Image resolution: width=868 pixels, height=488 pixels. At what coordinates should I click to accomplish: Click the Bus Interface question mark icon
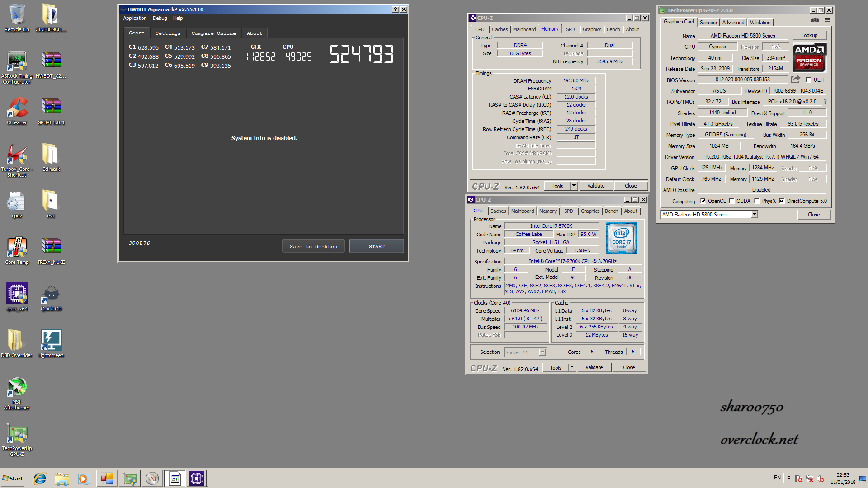pos(825,102)
